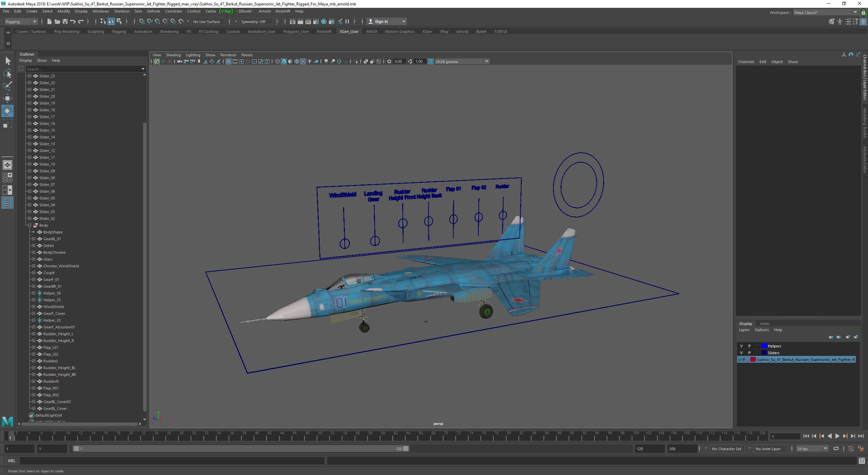Expand Slider_23 node in Outliner
This screenshot has height=475, width=868.
point(29,76)
